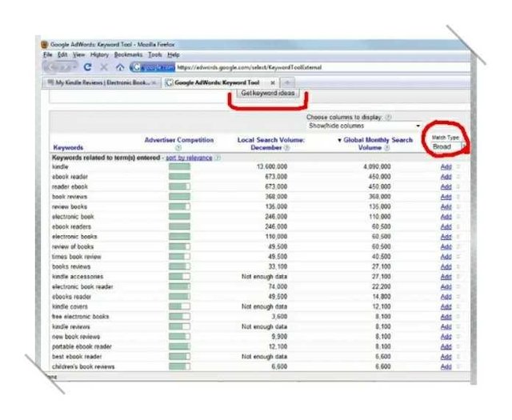The width and height of the screenshot is (512, 420).
Task: Add the kindle accessories keyword
Action: click(x=446, y=277)
